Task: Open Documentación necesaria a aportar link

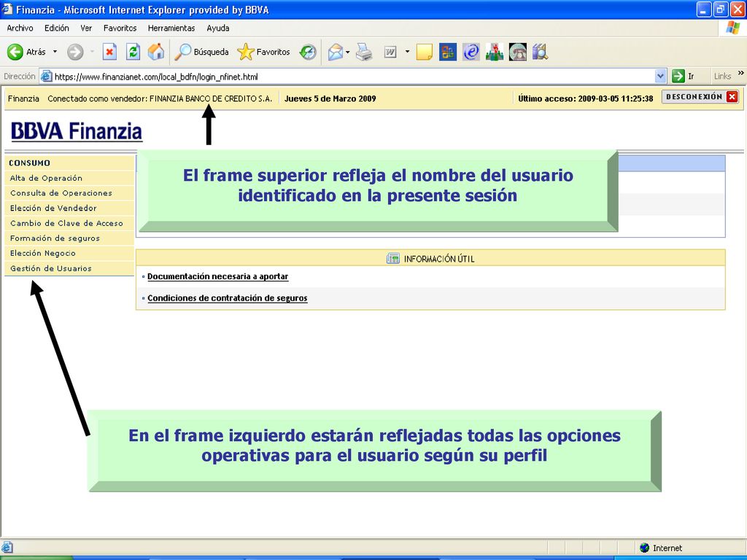Action: tap(217, 276)
